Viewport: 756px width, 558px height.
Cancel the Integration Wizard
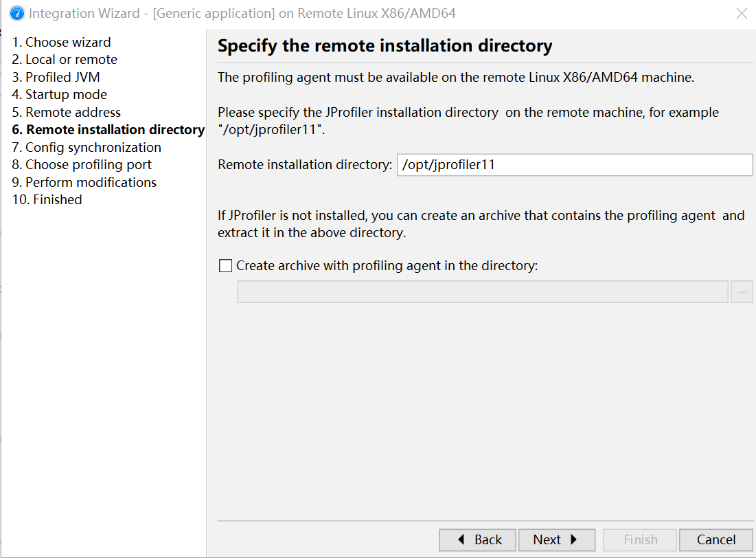716,539
